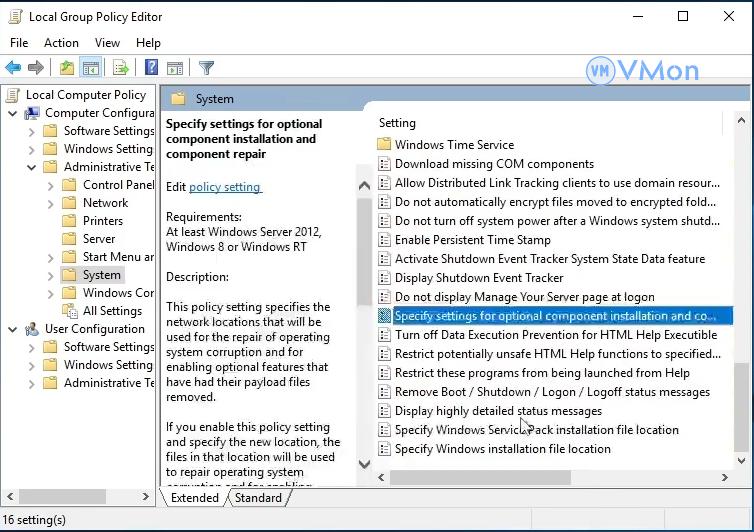
Task: Click the Filter funnel toolbar icon
Action: 206,68
